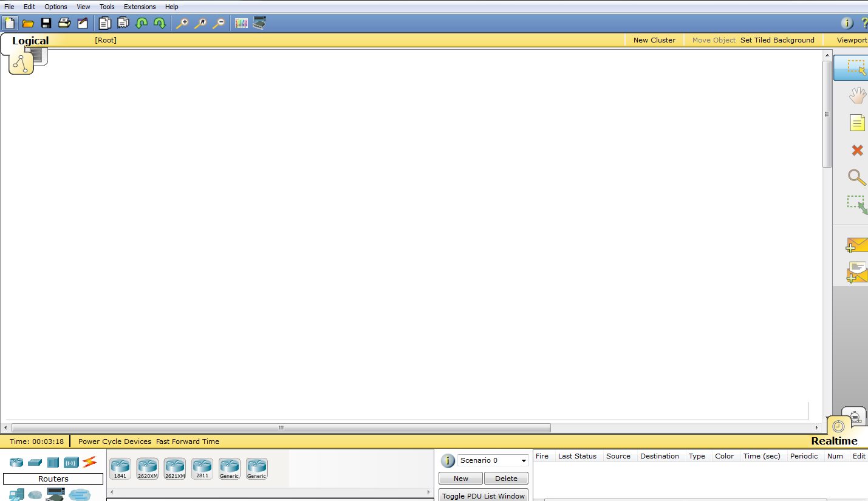Click the Zoom In toolbar icon
This screenshot has height=501, width=868.
182,23
